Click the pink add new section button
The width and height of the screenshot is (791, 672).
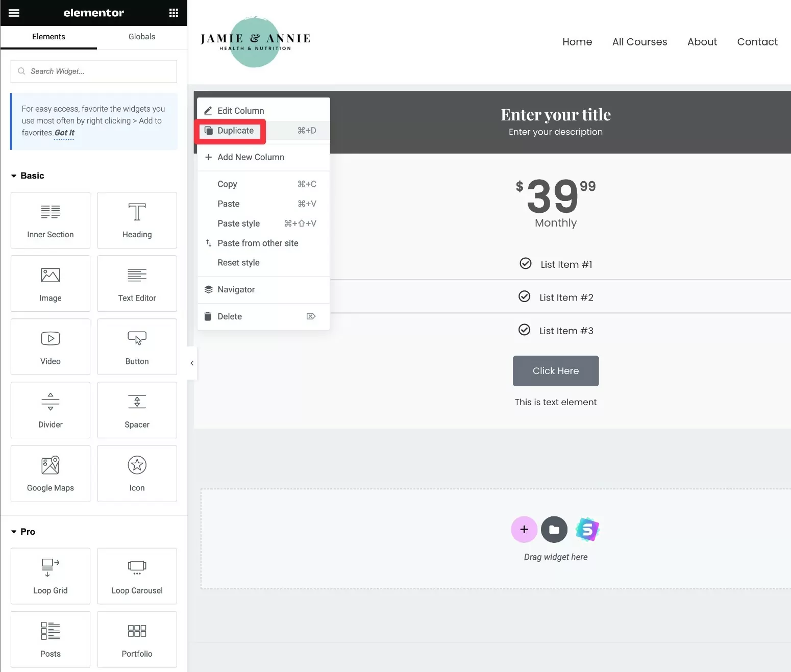point(524,530)
